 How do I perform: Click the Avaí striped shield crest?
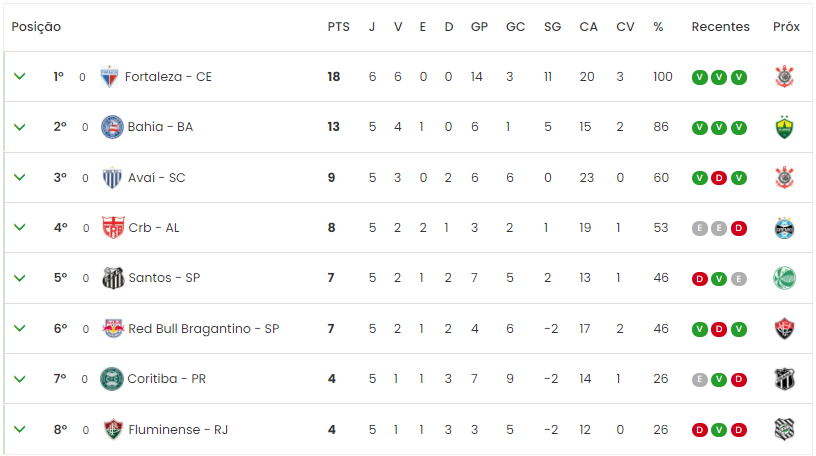112,178
